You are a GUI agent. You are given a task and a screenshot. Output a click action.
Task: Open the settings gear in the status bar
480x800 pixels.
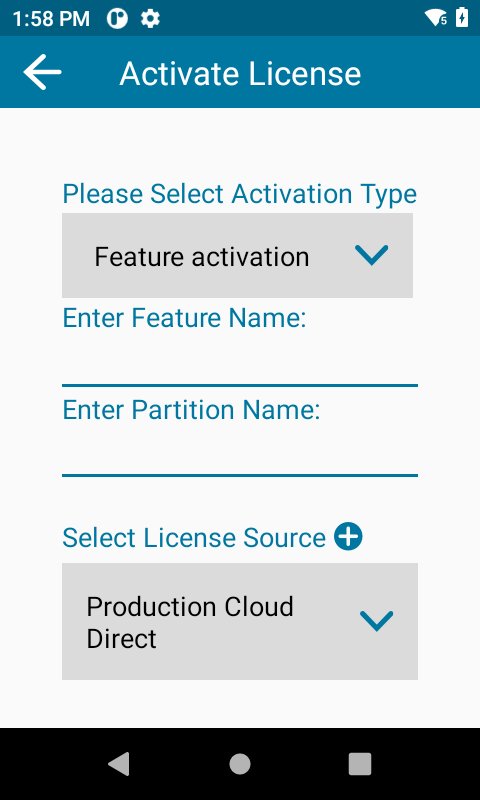point(150,19)
